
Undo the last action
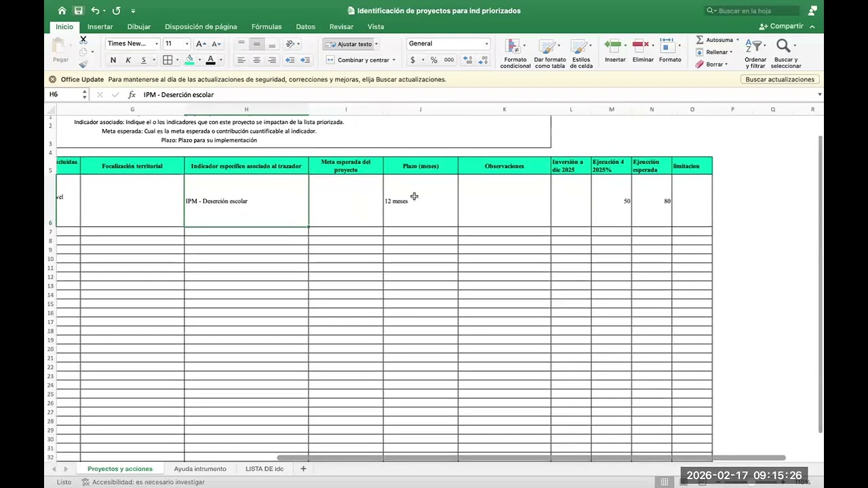tap(95, 11)
